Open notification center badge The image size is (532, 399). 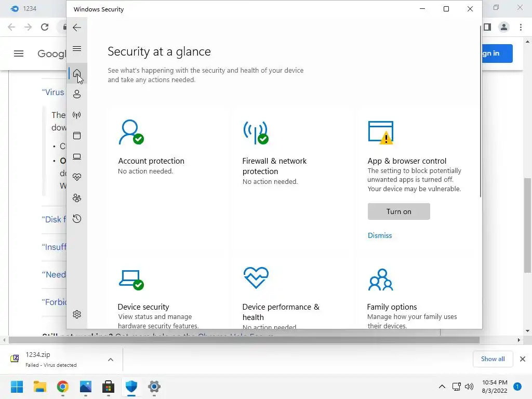click(x=517, y=387)
